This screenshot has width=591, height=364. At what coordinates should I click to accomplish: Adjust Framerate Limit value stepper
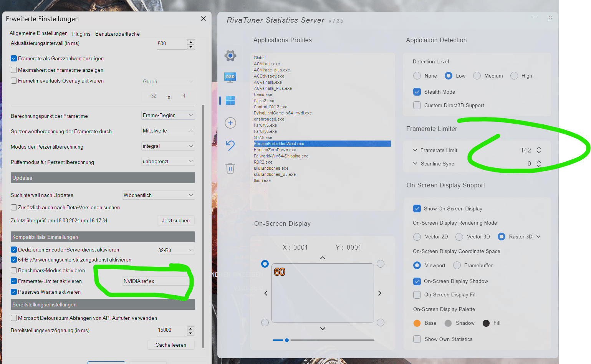coord(539,150)
